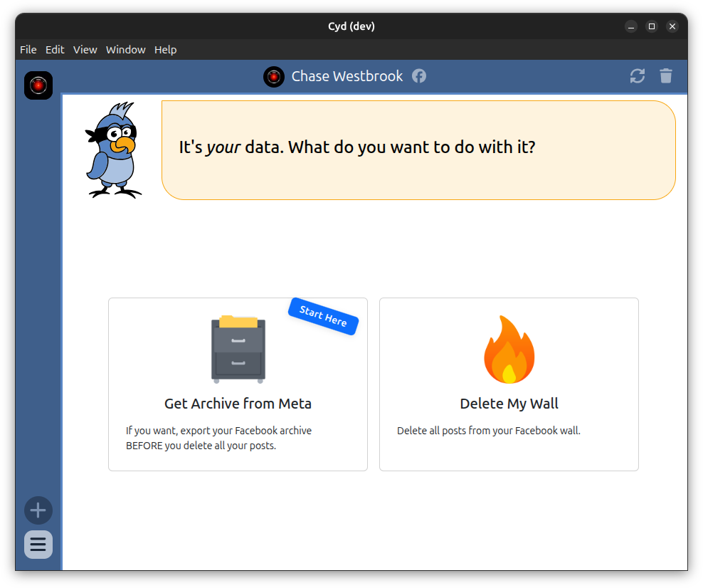Add a new account with the plus button
The height and width of the screenshot is (588, 703).
pyautogui.click(x=38, y=510)
